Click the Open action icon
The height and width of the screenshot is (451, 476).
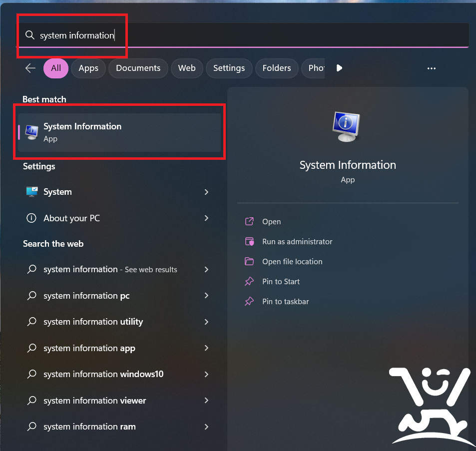point(249,221)
